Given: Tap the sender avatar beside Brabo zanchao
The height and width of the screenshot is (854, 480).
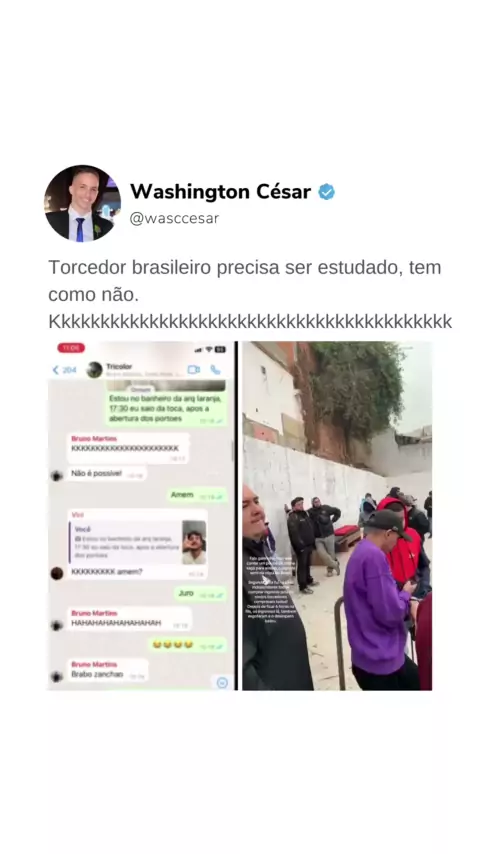Looking at the screenshot, I should pos(57,677).
